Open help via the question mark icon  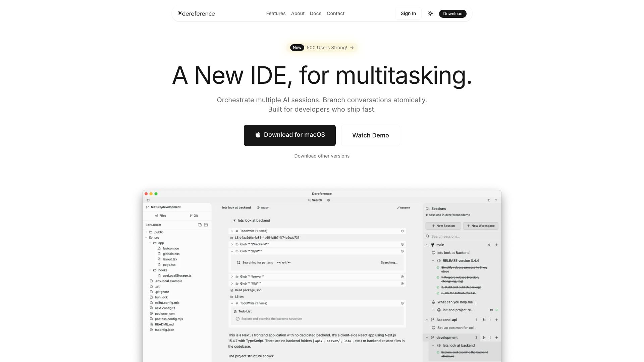pos(496,200)
